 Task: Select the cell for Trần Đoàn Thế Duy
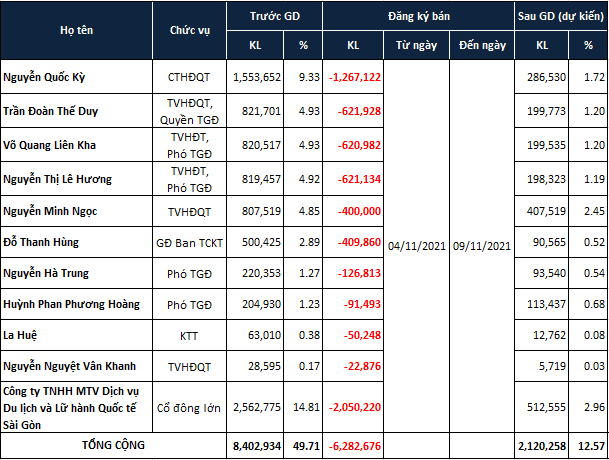(77, 111)
